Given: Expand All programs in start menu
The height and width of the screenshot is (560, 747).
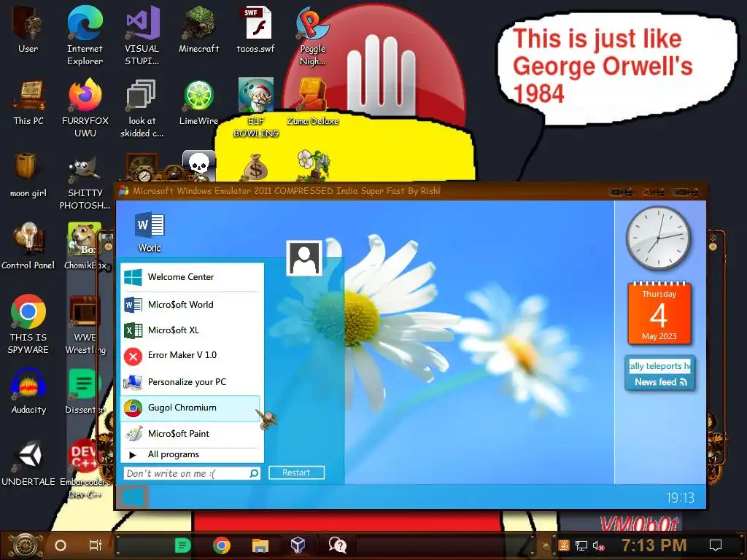Looking at the screenshot, I should 192,455.
